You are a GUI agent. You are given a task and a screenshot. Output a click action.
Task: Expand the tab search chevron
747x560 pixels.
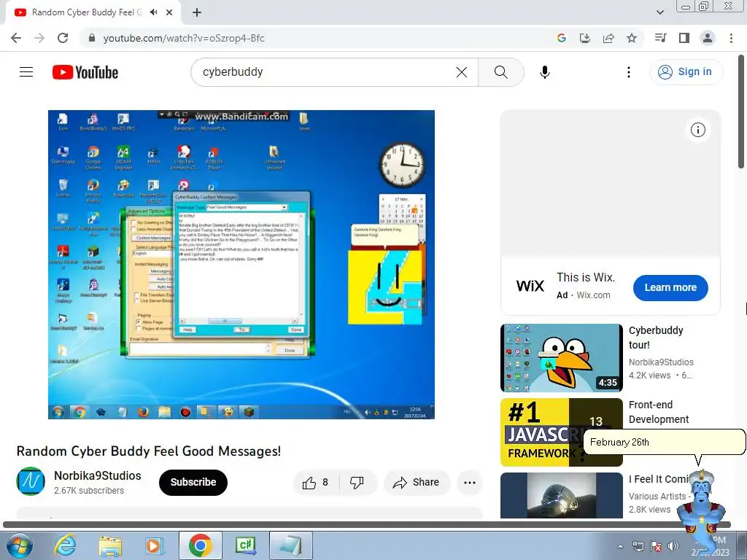pyautogui.click(x=659, y=12)
